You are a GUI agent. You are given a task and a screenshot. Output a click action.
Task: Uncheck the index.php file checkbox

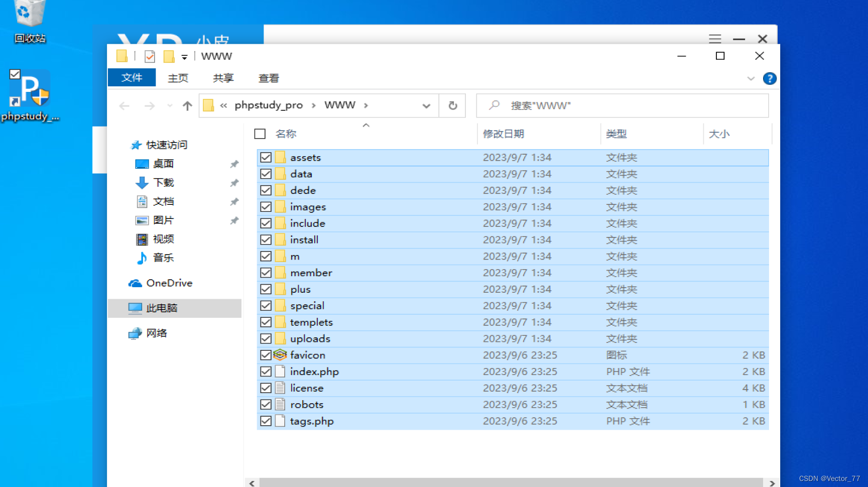click(x=266, y=372)
